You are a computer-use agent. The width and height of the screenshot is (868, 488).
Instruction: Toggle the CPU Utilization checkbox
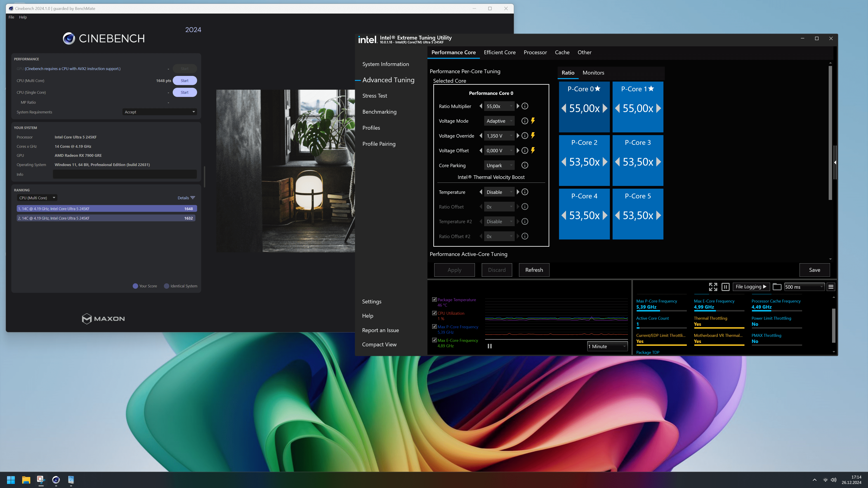(434, 313)
